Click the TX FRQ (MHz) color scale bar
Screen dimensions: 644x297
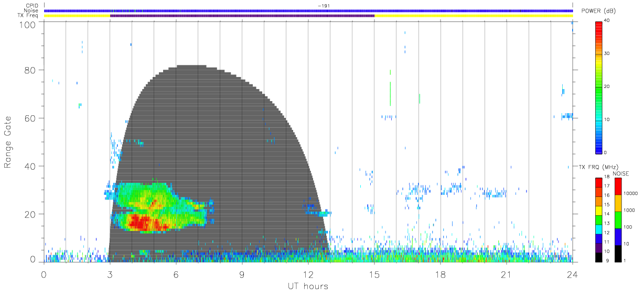point(598,219)
